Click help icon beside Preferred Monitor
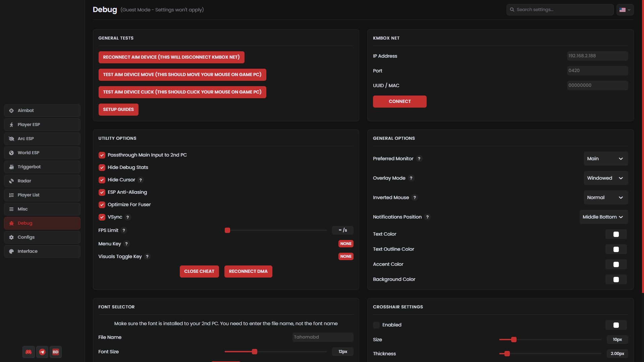 (419, 159)
